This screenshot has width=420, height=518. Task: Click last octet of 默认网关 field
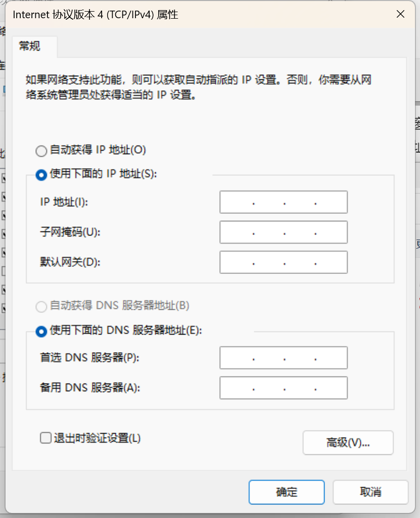click(331, 262)
